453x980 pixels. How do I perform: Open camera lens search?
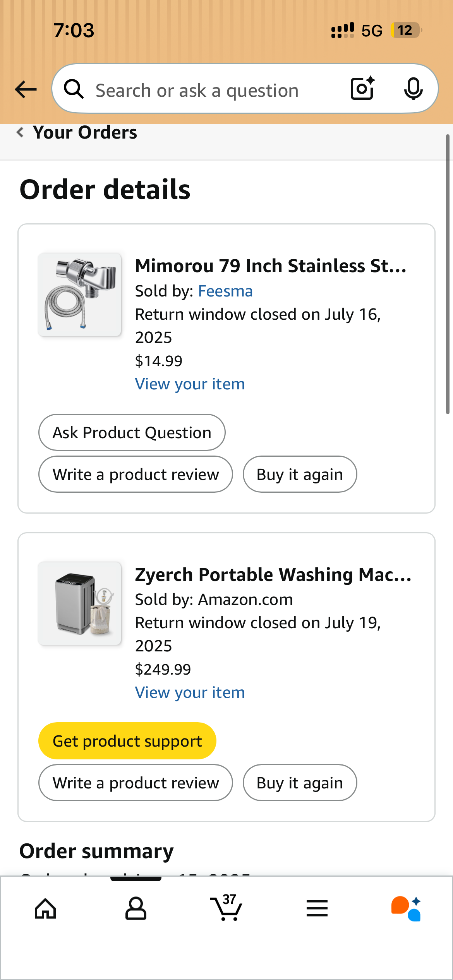(x=363, y=89)
